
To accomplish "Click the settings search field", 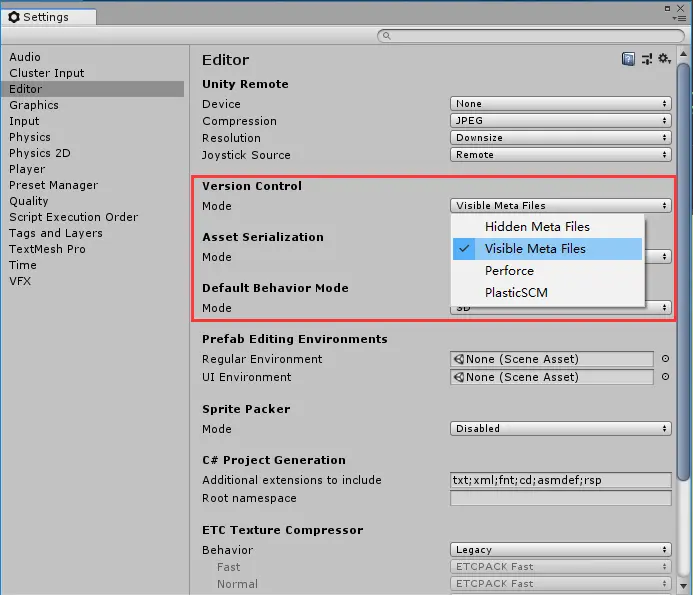I will pyautogui.click(x=531, y=35).
